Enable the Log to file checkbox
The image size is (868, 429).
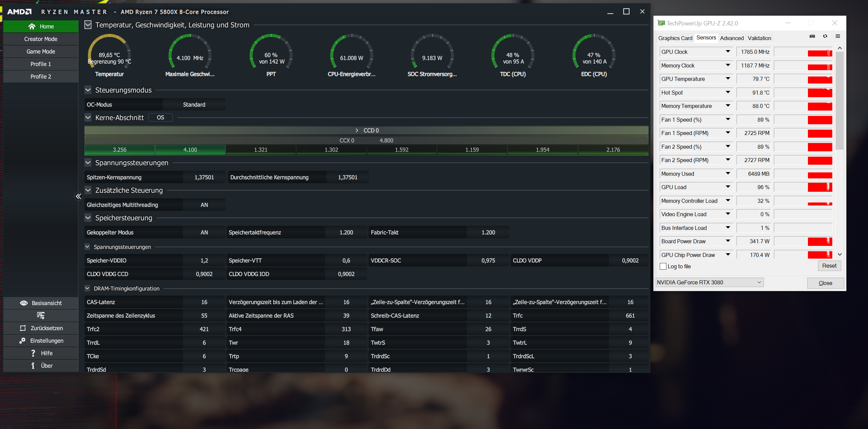[663, 266]
